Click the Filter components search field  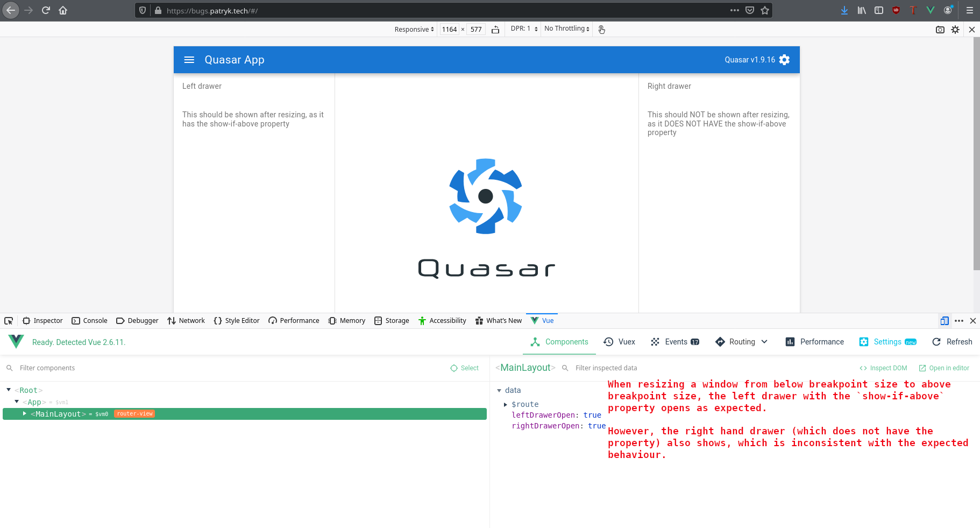click(x=47, y=368)
